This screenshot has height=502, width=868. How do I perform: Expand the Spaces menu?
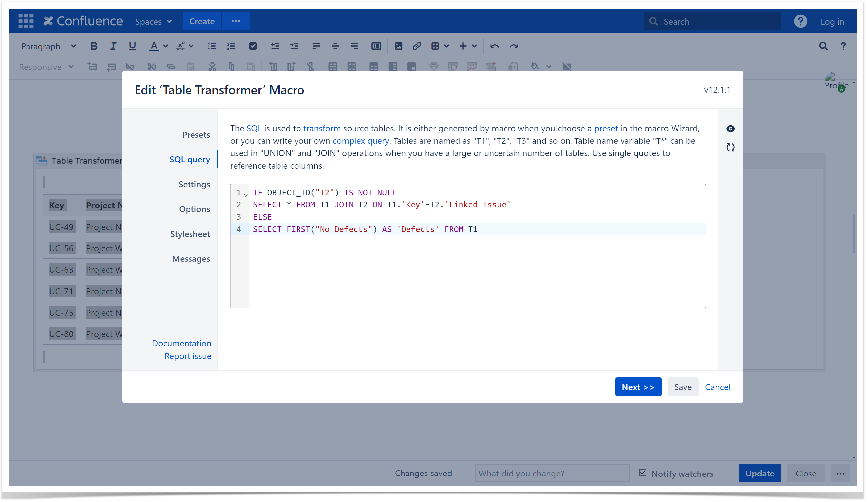[x=154, y=21]
